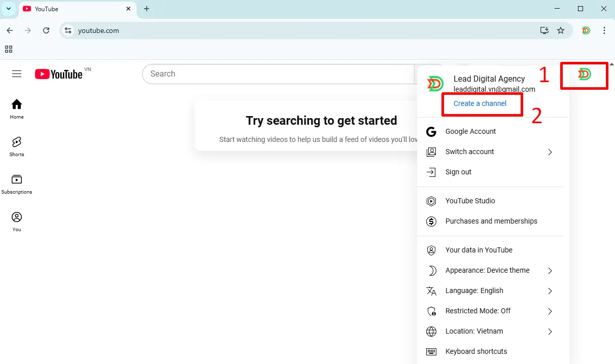The image size is (615, 364).
Task: Go back in the browser
Action: tap(10, 30)
